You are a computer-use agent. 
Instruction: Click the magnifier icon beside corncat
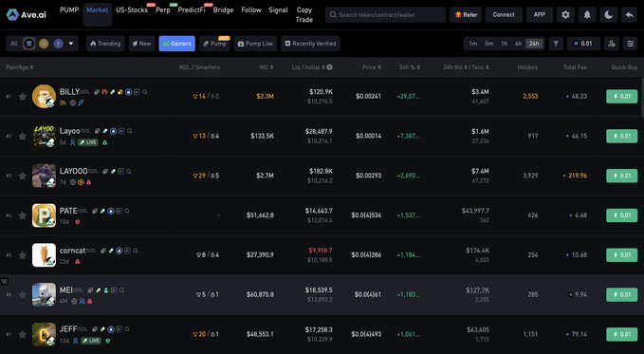[x=135, y=251]
